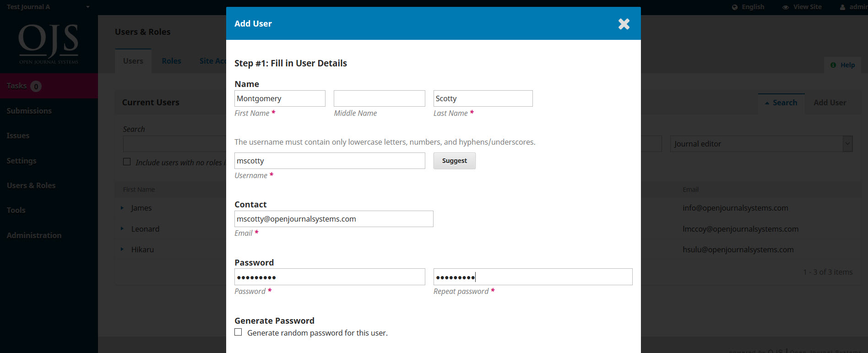Open the Test Journal A switcher dropdown
Image resolution: width=868 pixels, height=353 pixels.
click(48, 7)
